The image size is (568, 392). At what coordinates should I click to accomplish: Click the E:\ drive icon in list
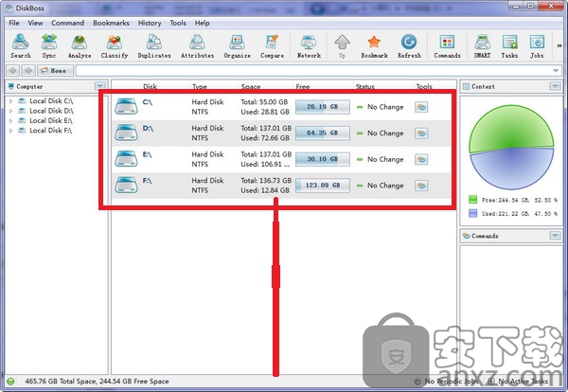point(126,159)
